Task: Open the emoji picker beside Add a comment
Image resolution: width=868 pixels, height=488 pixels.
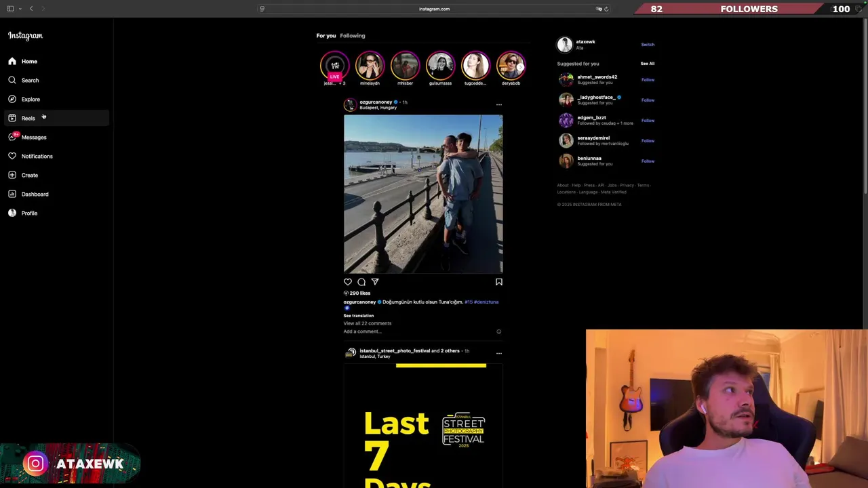Action: 499,331
